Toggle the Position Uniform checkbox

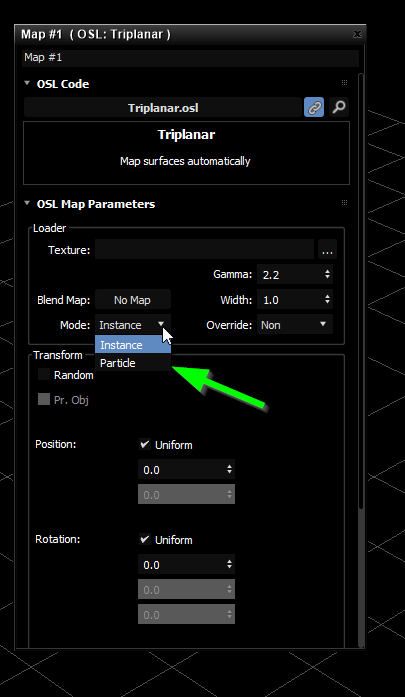pyautogui.click(x=144, y=444)
